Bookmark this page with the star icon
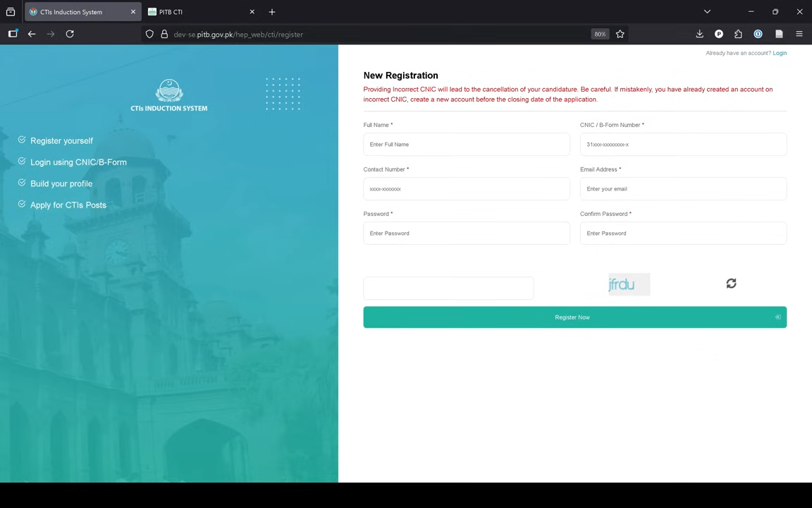This screenshot has height=508, width=812. tap(620, 34)
